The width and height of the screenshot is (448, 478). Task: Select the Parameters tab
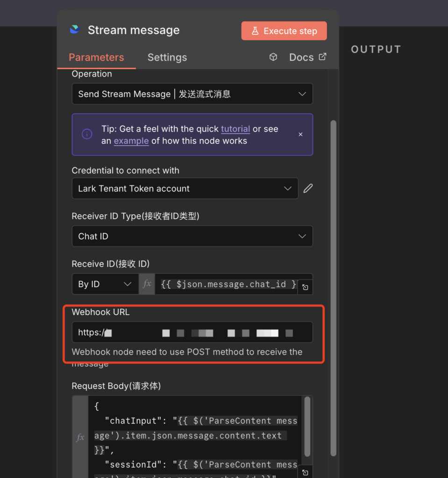(x=96, y=57)
